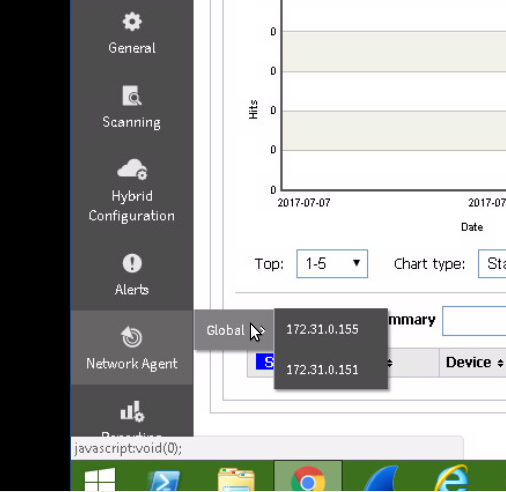Image resolution: width=506 pixels, height=492 pixels.
Task: Expand the Global submenu arrow
Action: [x=262, y=331]
